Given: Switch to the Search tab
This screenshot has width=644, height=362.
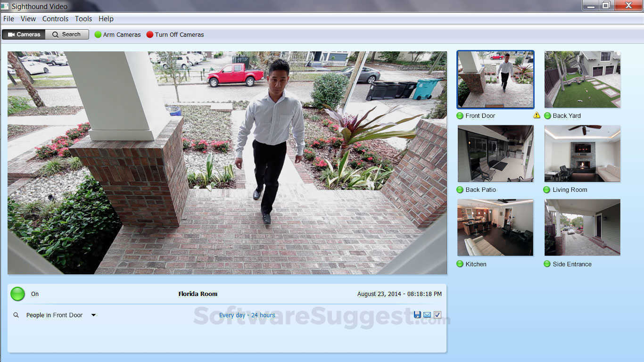Looking at the screenshot, I should [x=67, y=34].
